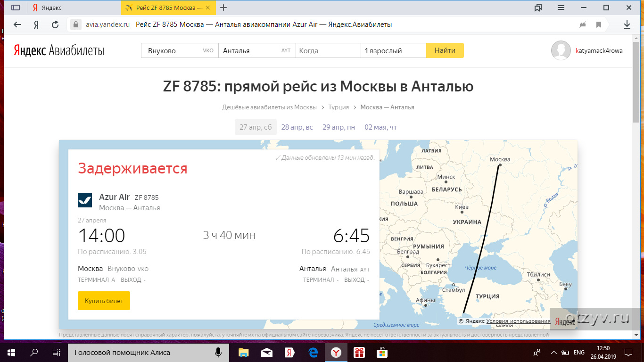Click the Задерживается status text
644x362 pixels.
(x=132, y=168)
